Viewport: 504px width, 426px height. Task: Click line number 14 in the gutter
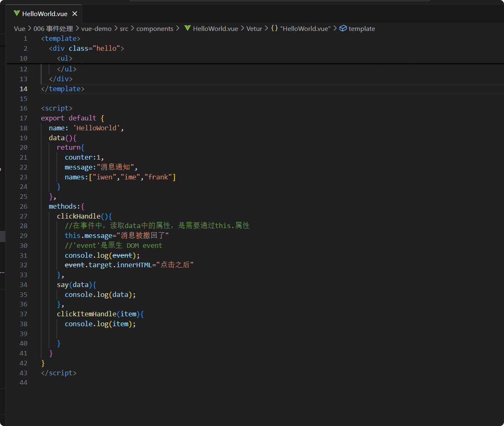tap(24, 89)
